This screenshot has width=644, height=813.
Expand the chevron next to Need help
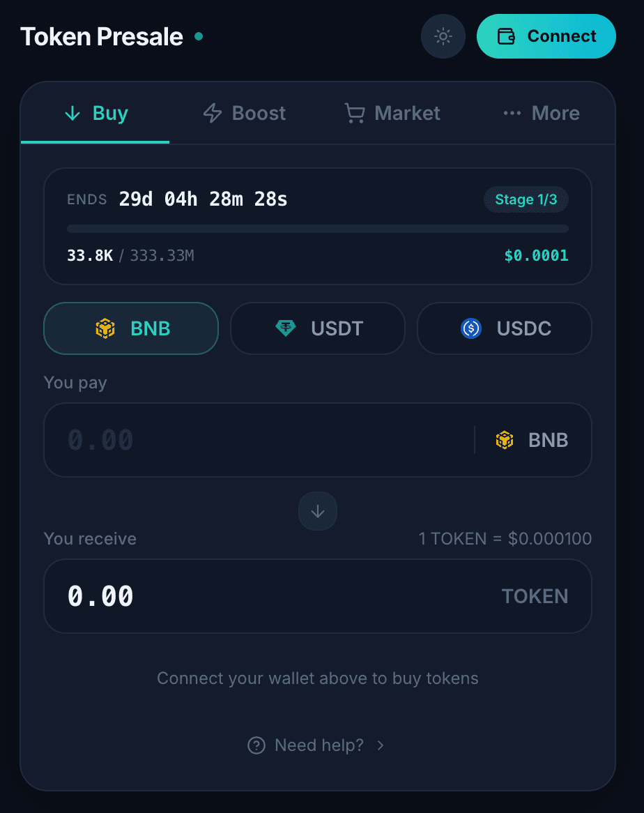pyautogui.click(x=381, y=745)
